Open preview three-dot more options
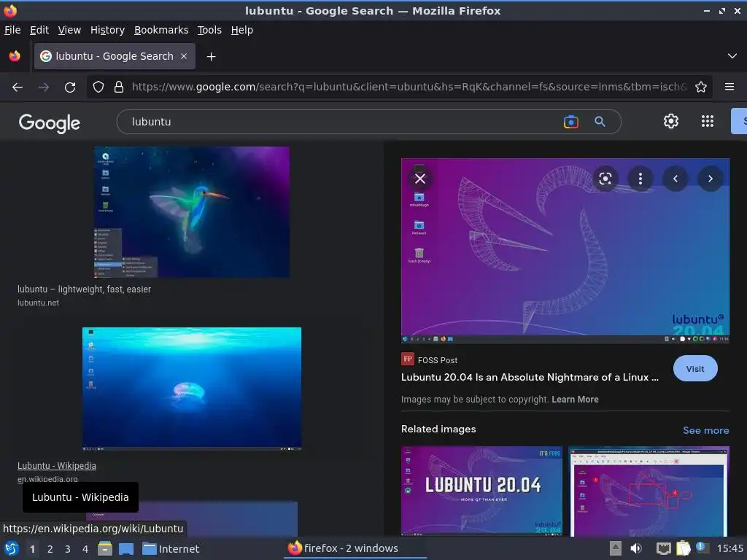Image resolution: width=747 pixels, height=560 pixels. point(640,179)
